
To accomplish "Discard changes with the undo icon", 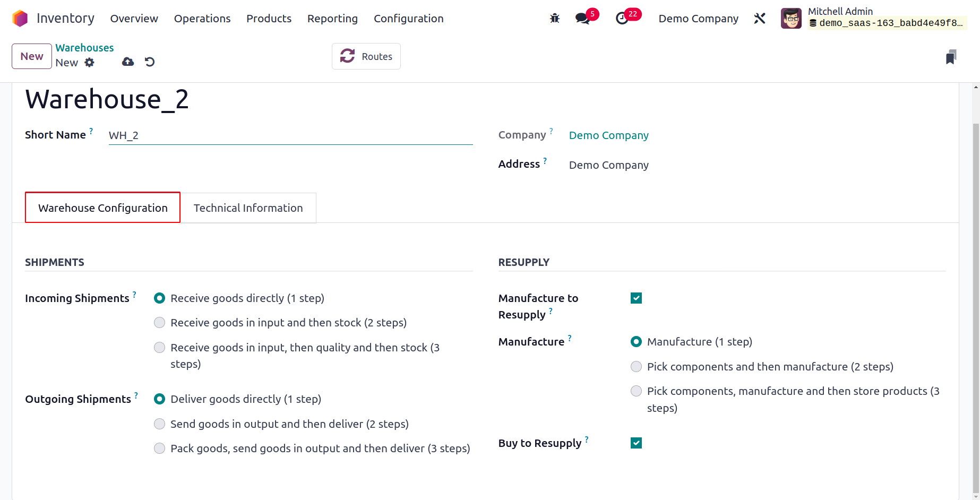I will click(x=150, y=62).
